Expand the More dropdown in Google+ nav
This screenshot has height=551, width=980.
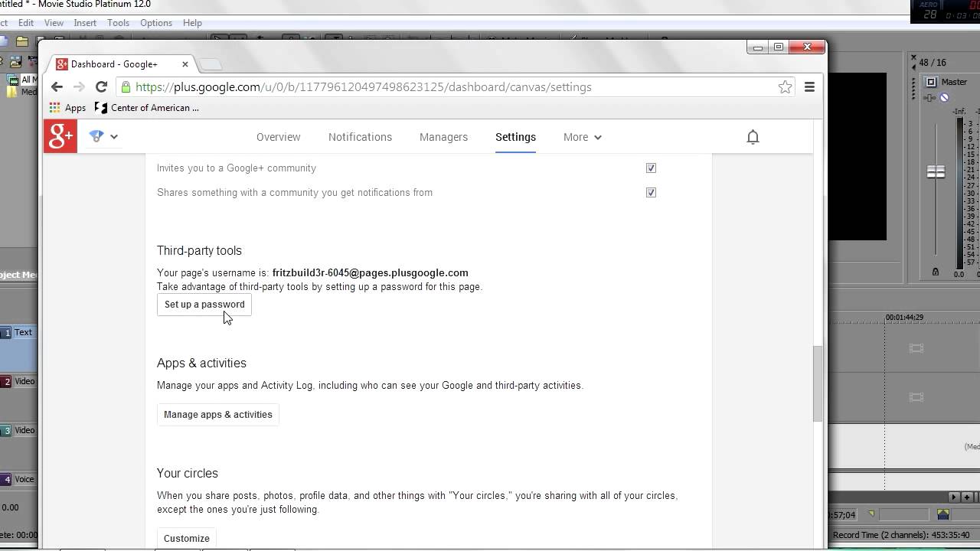583,137
